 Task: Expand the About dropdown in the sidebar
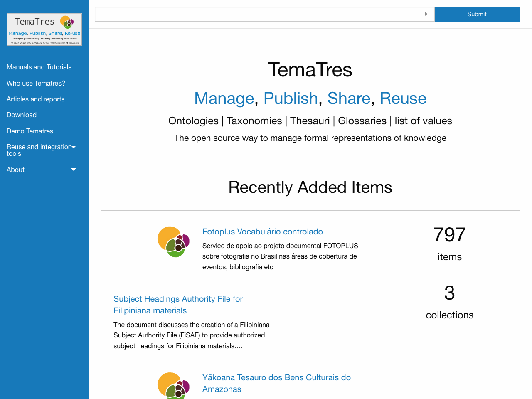click(x=40, y=170)
